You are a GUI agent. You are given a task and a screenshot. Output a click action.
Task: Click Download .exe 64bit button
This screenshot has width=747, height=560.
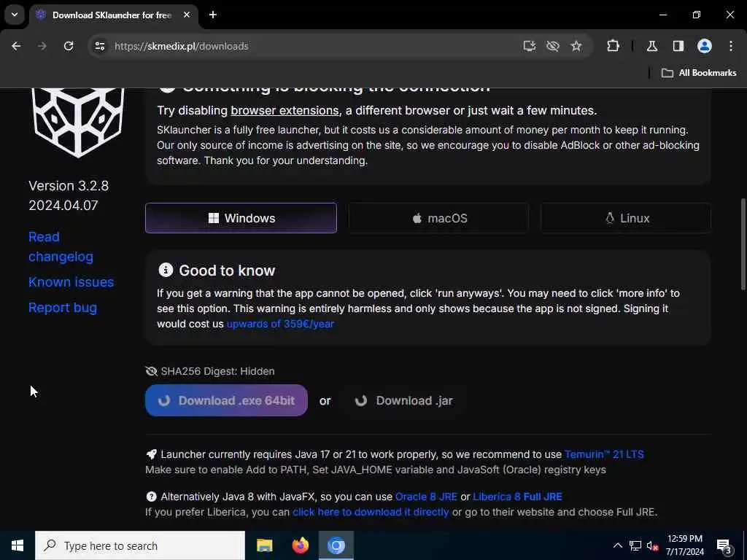[x=226, y=400]
